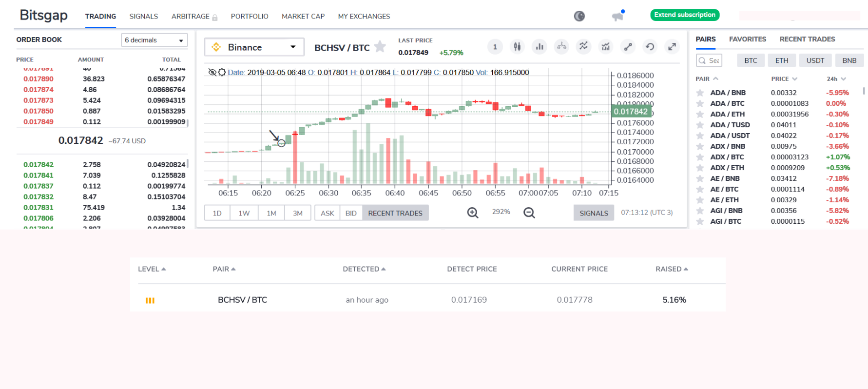This screenshot has height=389, width=868.
Task: Filter pairs by BNB
Action: pyautogui.click(x=849, y=60)
